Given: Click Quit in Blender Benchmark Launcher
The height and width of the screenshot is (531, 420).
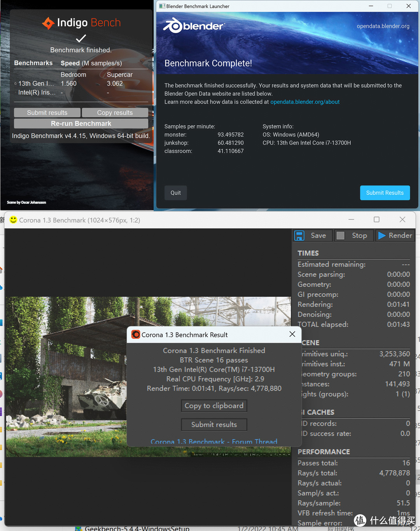Looking at the screenshot, I should (175, 193).
